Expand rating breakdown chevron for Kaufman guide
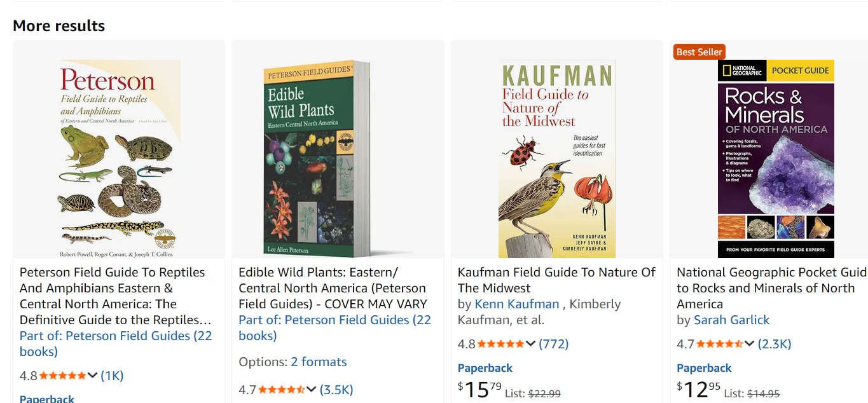This screenshot has height=403, width=868. click(x=531, y=344)
